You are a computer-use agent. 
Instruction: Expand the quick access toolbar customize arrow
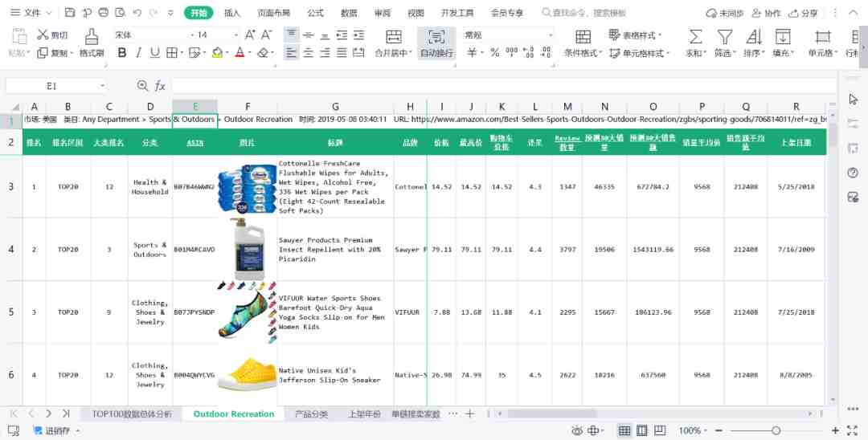(x=170, y=13)
